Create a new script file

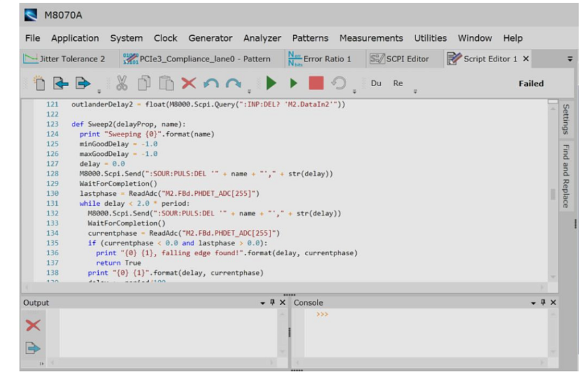tap(39, 83)
